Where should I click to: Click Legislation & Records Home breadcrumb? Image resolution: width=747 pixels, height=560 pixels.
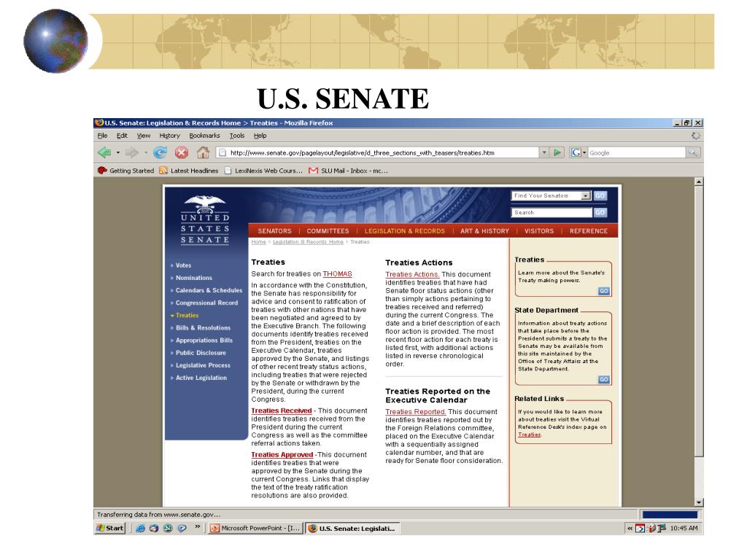[309, 242]
